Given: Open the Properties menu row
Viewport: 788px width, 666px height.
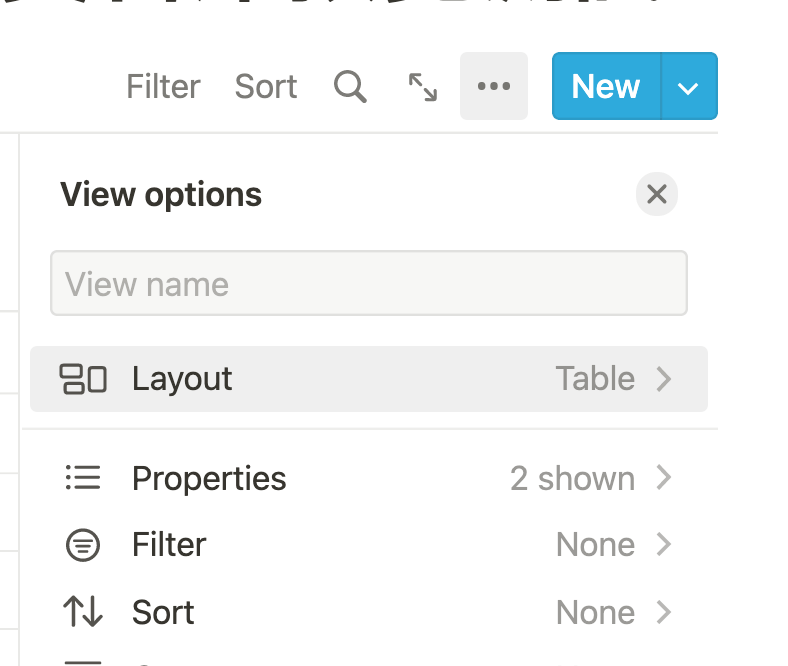Looking at the screenshot, I should pos(369,478).
